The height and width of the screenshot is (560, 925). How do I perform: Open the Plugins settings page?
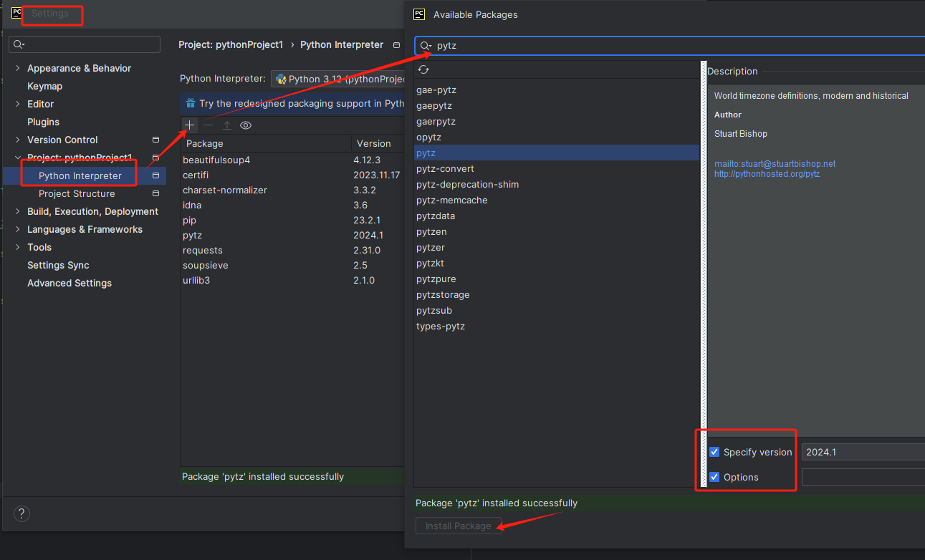coord(43,122)
